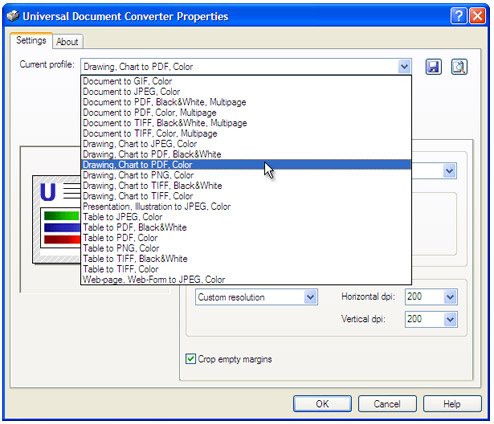Choose Document to PDF, Black&White, Multipage

tap(246, 102)
